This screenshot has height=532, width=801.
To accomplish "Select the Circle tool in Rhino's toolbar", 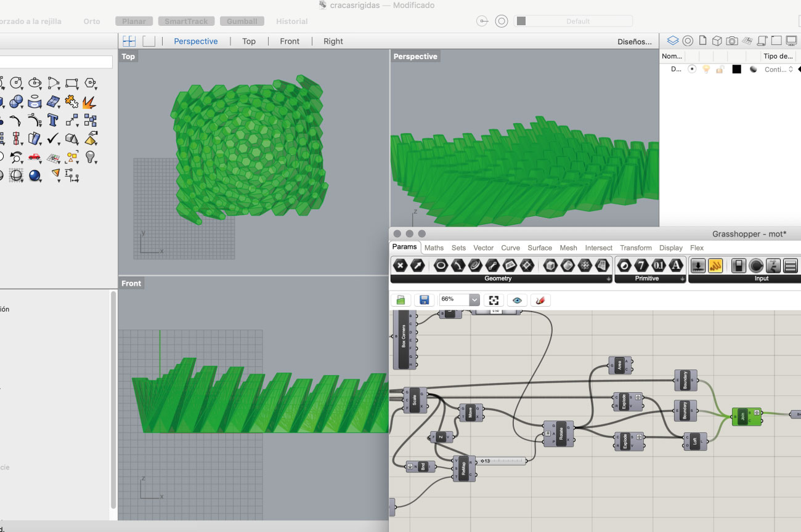I will coord(16,83).
